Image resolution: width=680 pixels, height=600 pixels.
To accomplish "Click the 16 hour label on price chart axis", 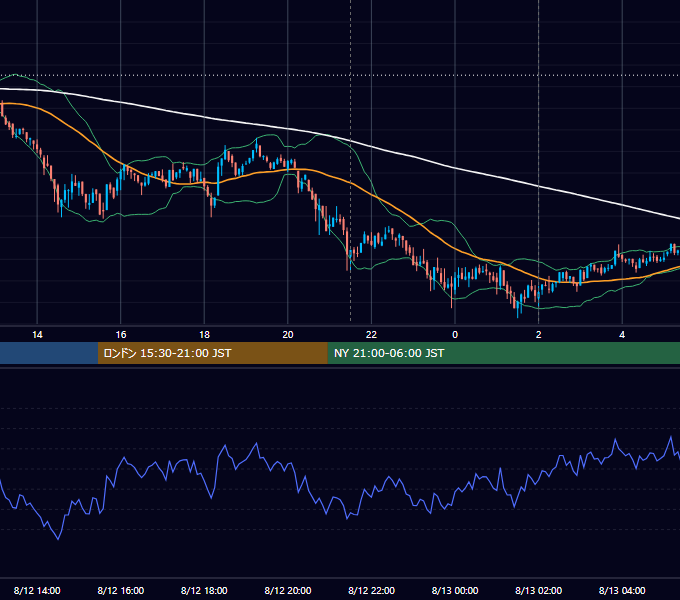I will click(121, 335).
